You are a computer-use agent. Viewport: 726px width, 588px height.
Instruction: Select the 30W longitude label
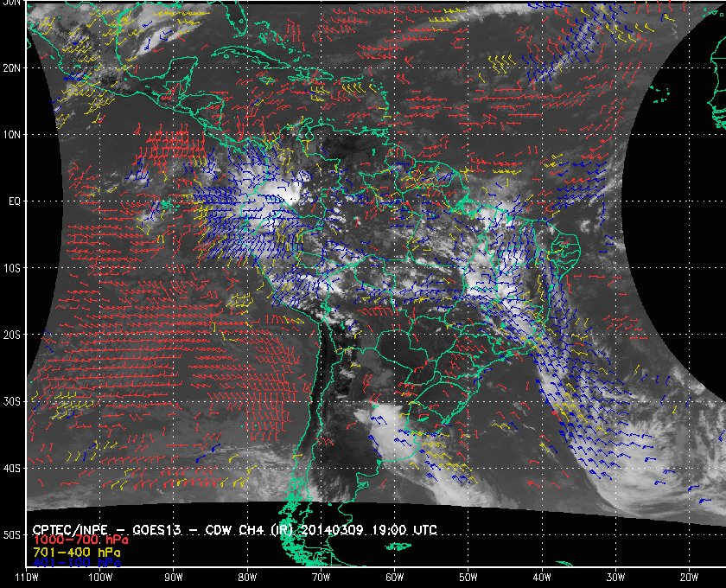[x=615, y=577]
